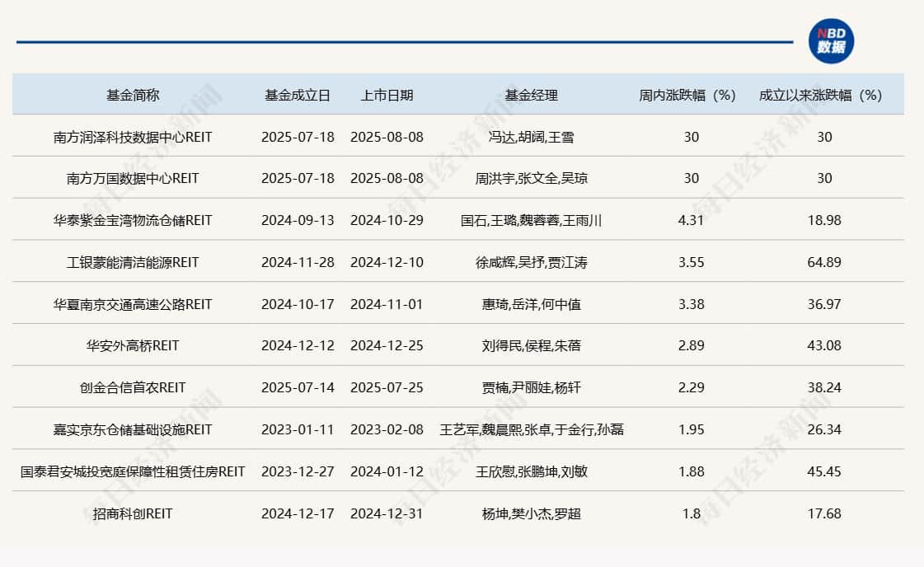The image size is (924, 567).
Task: Click the NBD 数据 logo badge
Action: pyautogui.click(x=833, y=38)
